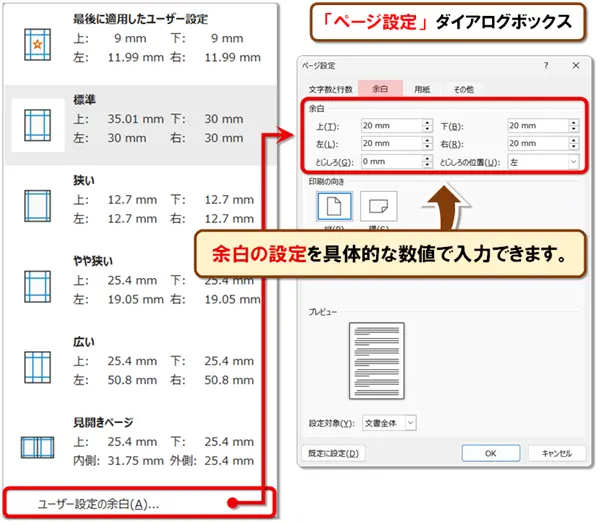Click the やや狭い preset name text
This screenshot has height=525, width=600.
point(93,261)
